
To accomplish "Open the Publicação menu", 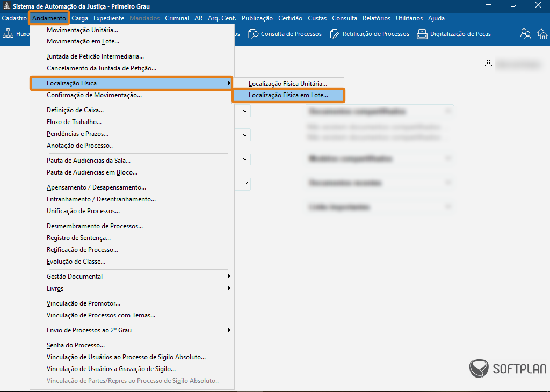I will coord(257,18).
